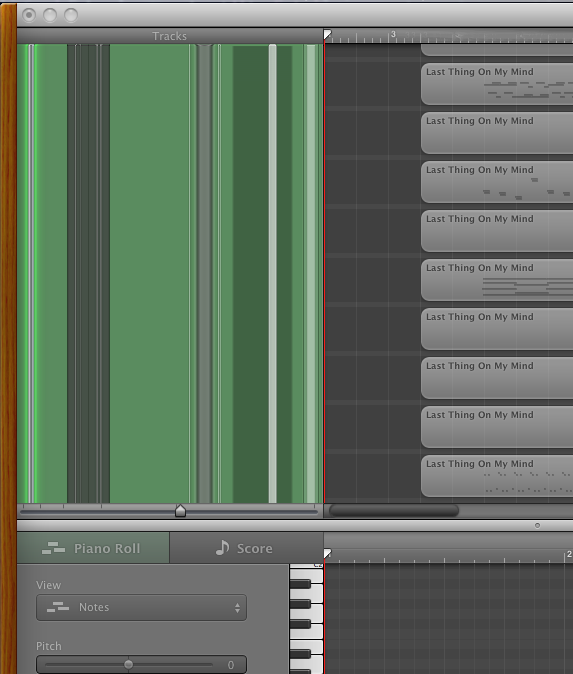This screenshot has width=573, height=674.
Task: Click the notes icon inside the View dropdown
Action: click(58, 607)
